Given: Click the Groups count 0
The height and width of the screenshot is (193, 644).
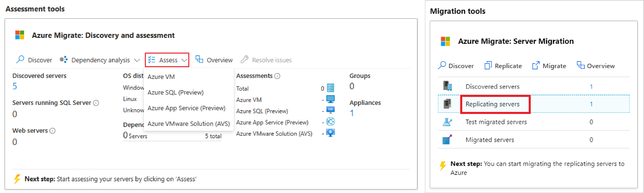Looking at the screenshot, I should tap(352, 86).
